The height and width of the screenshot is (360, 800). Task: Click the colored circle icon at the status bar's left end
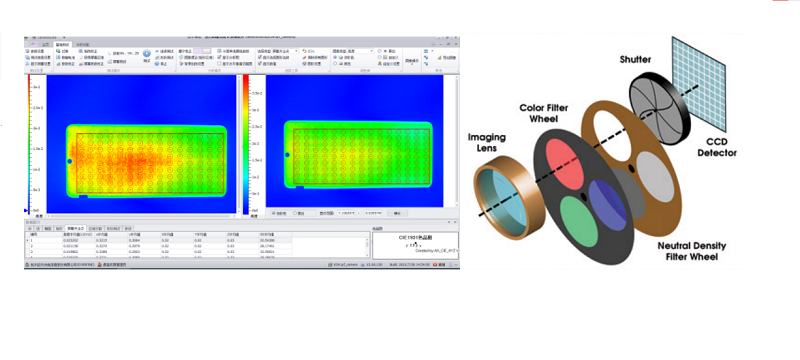point(27,265)
